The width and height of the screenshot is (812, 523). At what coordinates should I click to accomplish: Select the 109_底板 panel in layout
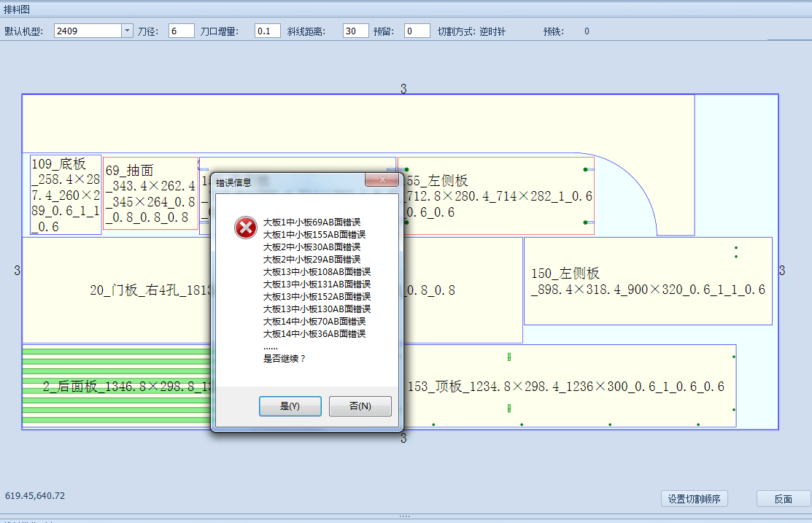coord(66,195)
